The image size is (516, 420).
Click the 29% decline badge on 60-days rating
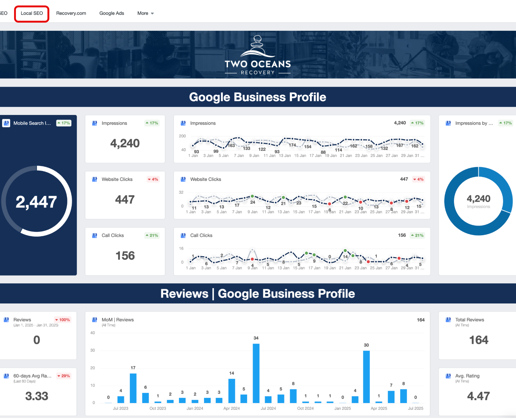tap(64, 376)
